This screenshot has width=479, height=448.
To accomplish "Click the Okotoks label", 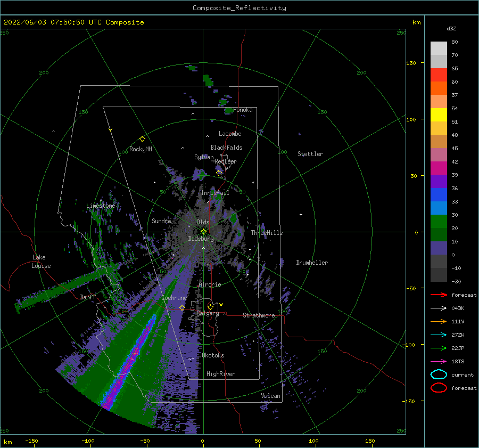I will [213, 355].
